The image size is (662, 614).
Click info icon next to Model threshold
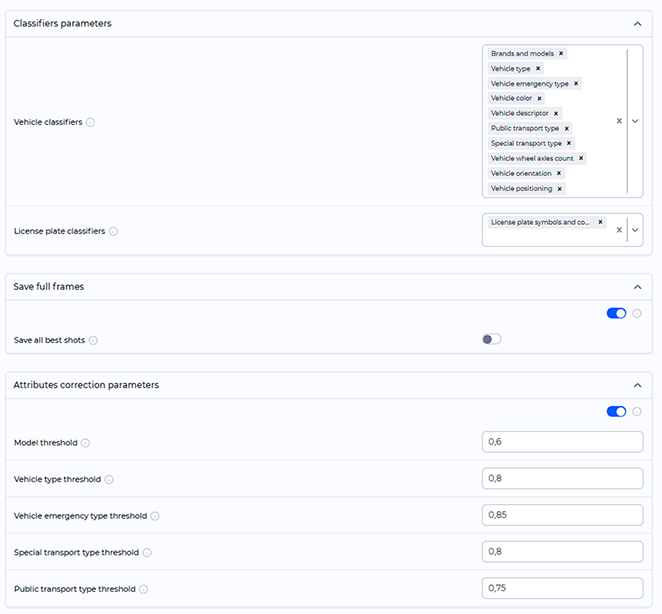click(x=85, y=443)
